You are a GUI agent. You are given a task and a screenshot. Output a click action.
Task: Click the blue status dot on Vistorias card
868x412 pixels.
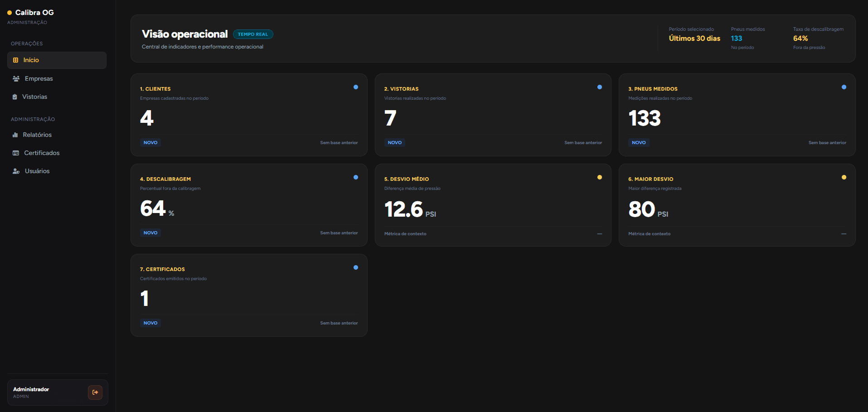tap(600, 87)
